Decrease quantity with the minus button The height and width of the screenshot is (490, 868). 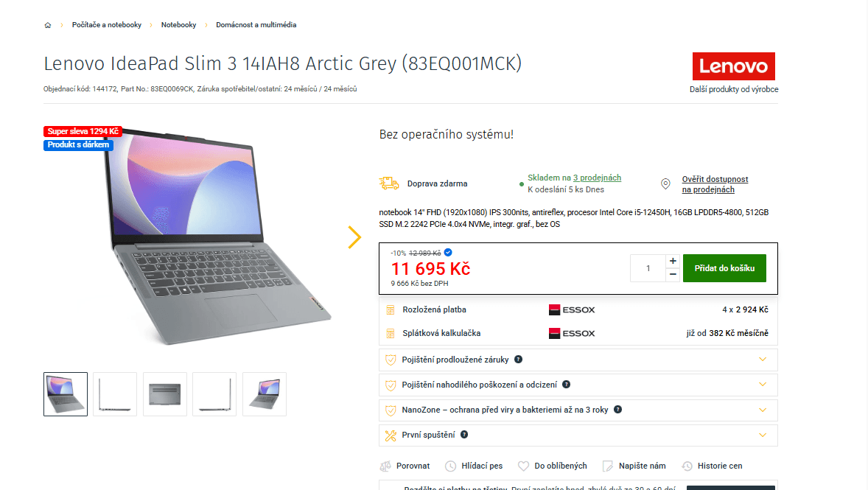click(673, 275)
